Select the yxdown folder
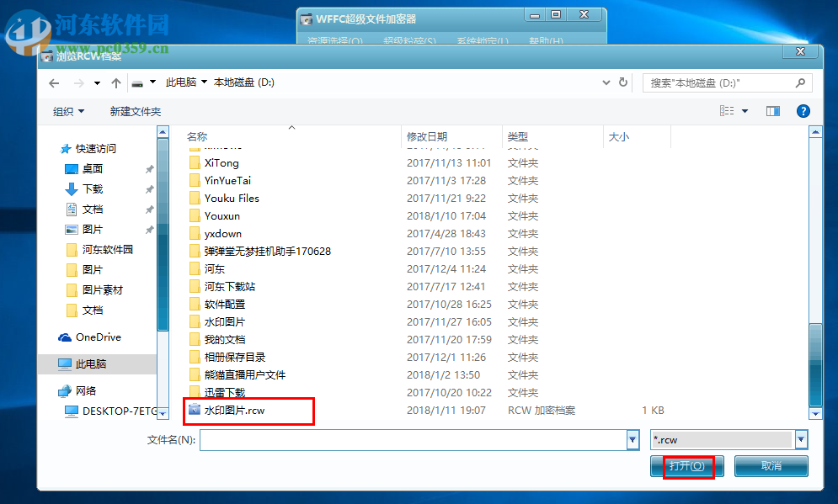The height and width of the screenshot is (504, 838). (x=223, y=233)
